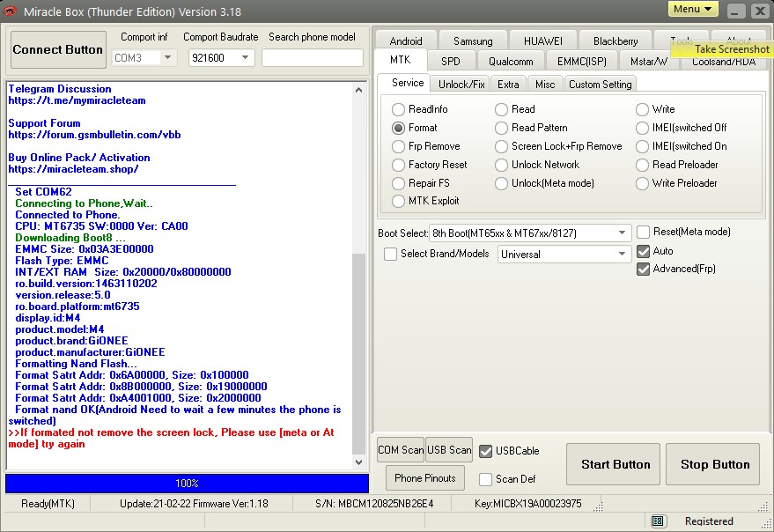Open the Custom Setting sub-tab

click(x=600, y=85)
